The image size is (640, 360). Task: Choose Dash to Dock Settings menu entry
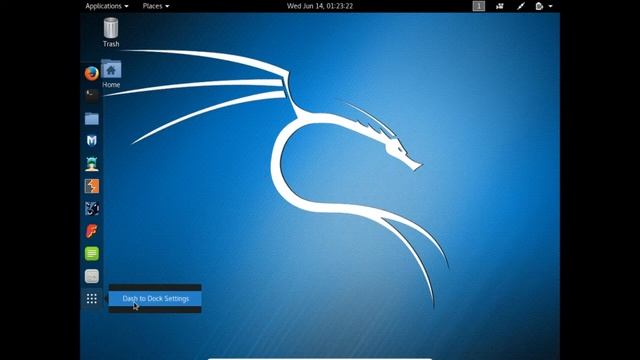click(x=155, y=299)
